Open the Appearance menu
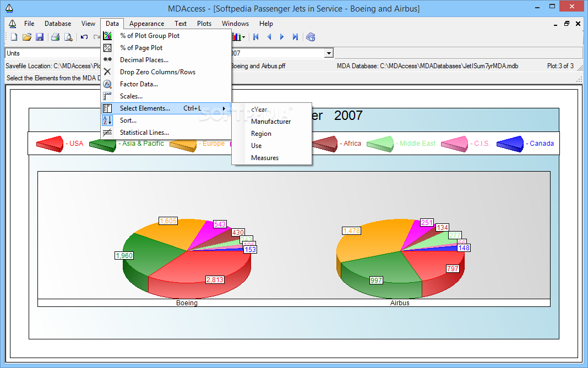588x368 pixels. [x=146, y=24]
